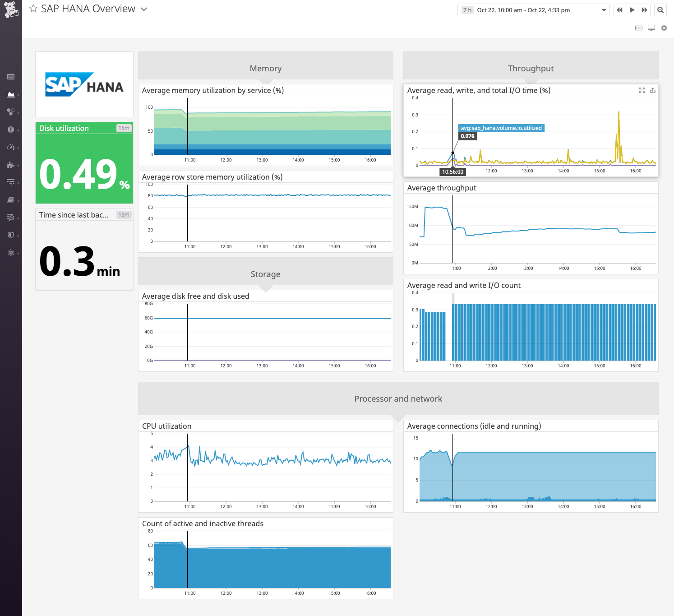This screenshot has height=616, width=674.
Task: Select the Notebooks book icon
Action: coord(11,200)
